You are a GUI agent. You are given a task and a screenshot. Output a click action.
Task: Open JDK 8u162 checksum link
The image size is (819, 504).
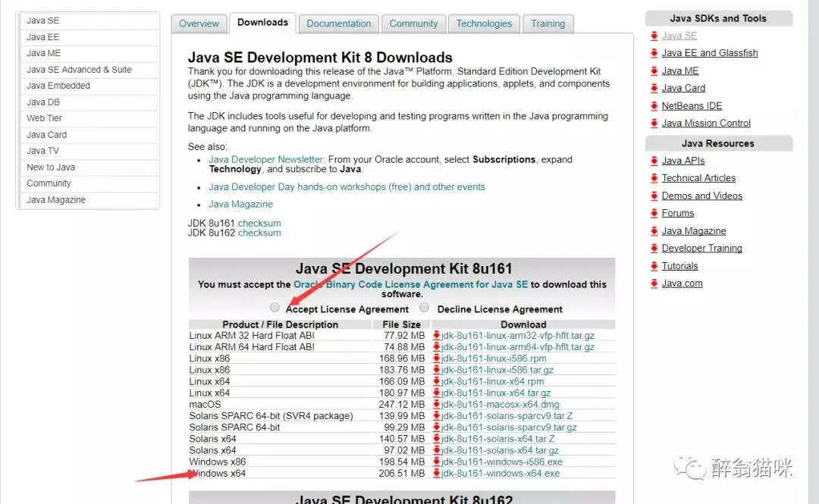(x=259, y=233)
